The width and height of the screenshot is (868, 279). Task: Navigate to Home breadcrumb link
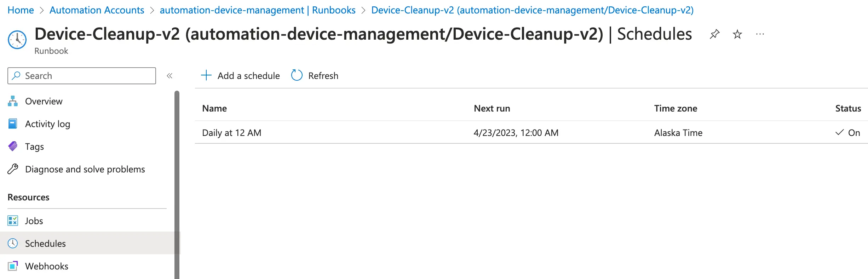tap(21, 10)
